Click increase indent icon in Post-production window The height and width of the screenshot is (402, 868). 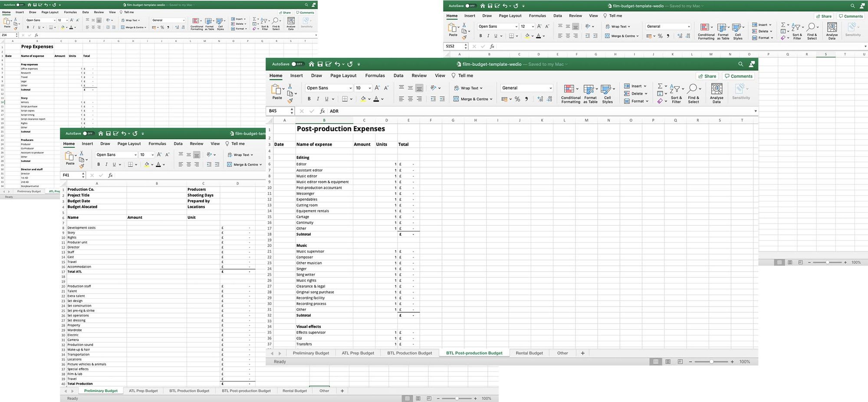click(442, 99)
